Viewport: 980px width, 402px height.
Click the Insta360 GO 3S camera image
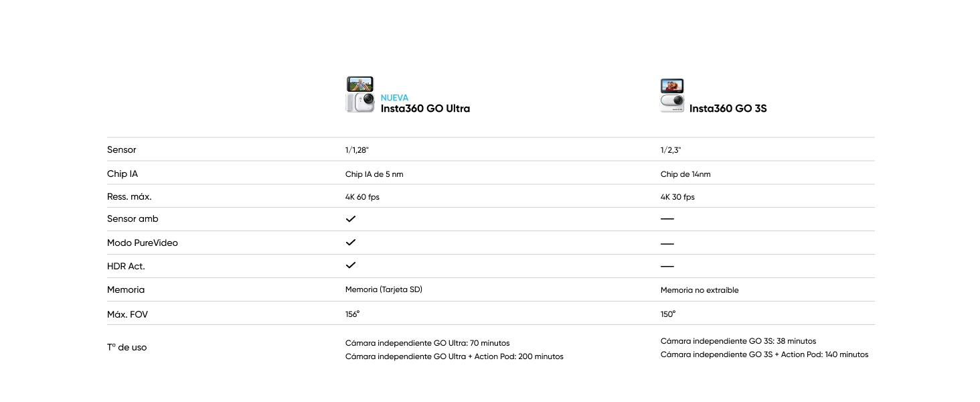(672, 96)
